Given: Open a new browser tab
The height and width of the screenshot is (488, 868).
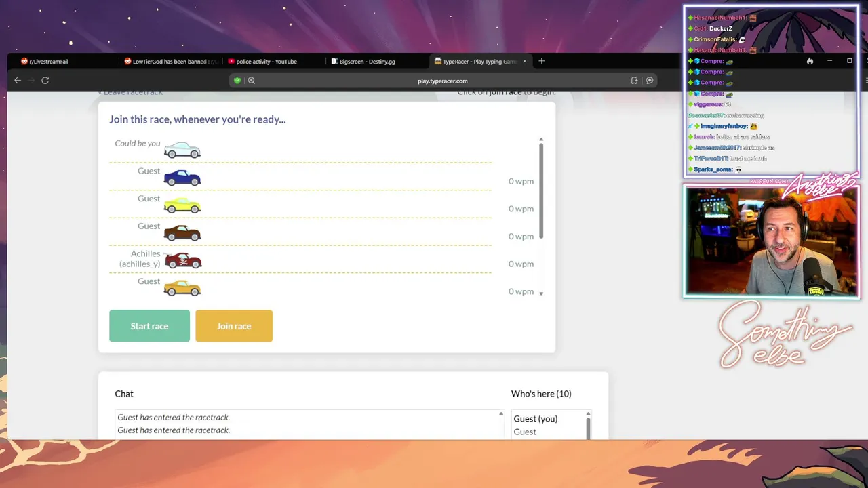Looking at the screenshot, I should click(x=541, y=61).
